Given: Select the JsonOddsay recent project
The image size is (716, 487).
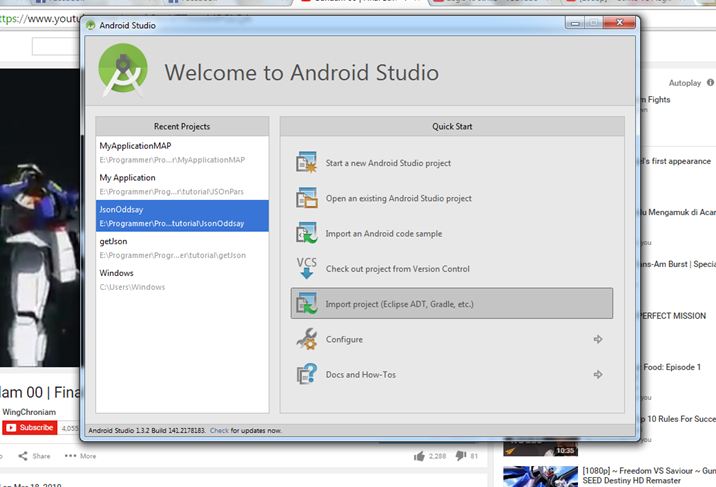Looking at the screenshot, I should tap(182, 216).
